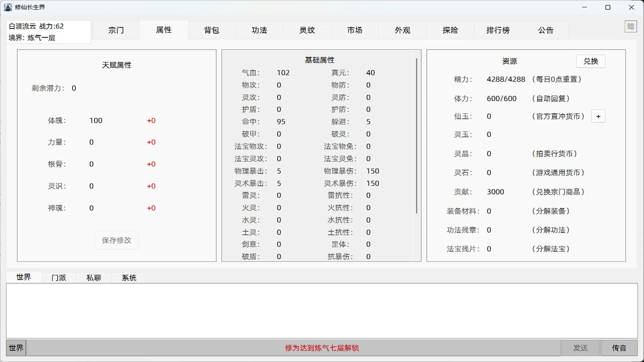This screenshot has width=644, height=362.
Task: Minimize the game window
Action: [x=585, y=7]
